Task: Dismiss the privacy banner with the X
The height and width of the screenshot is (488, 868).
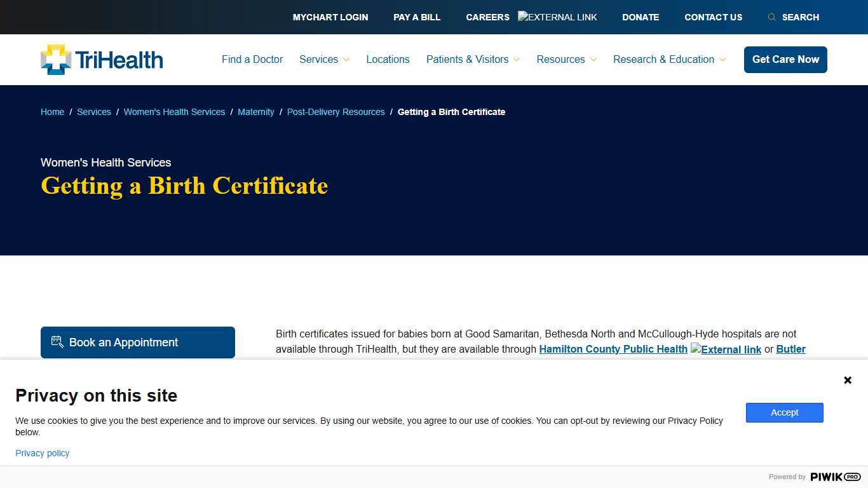Action: [x=847, y=380]
